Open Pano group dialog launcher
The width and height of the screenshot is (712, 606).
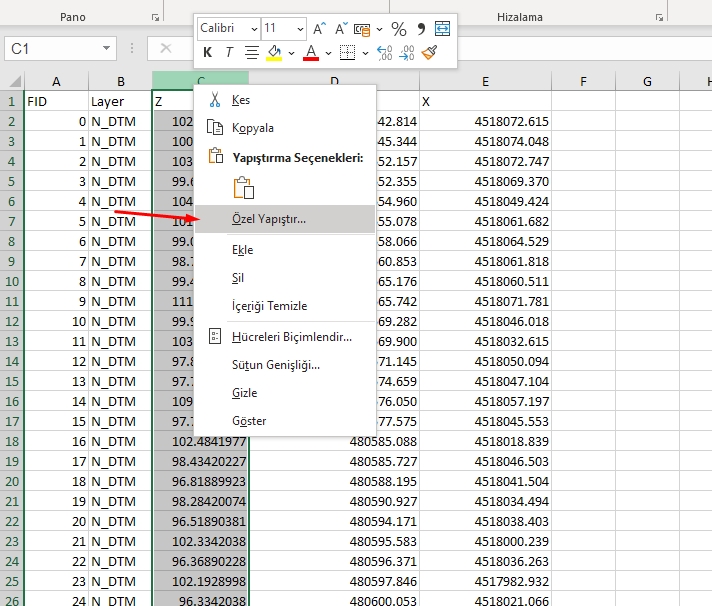156,18
